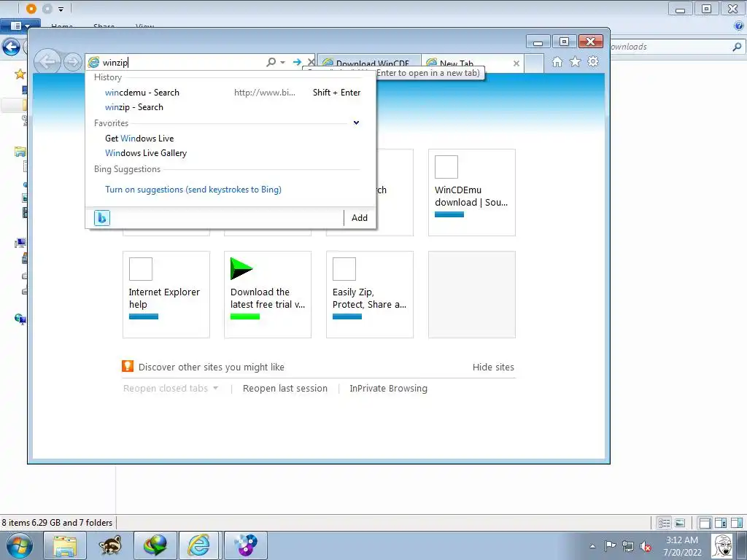Toggle Explorer details pane icon in status bar
The image size is (747, 560).
[720, 523]
